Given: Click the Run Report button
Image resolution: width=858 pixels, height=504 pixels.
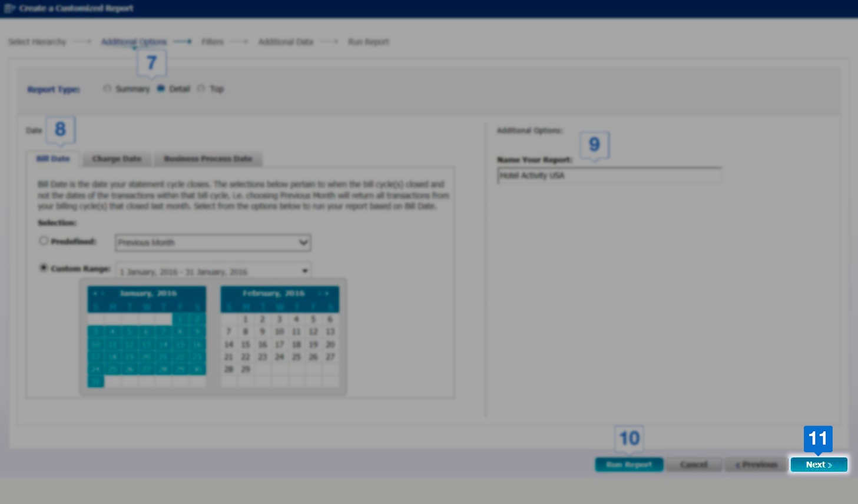Looking at the screenshot, I should [x=629, y=465].
